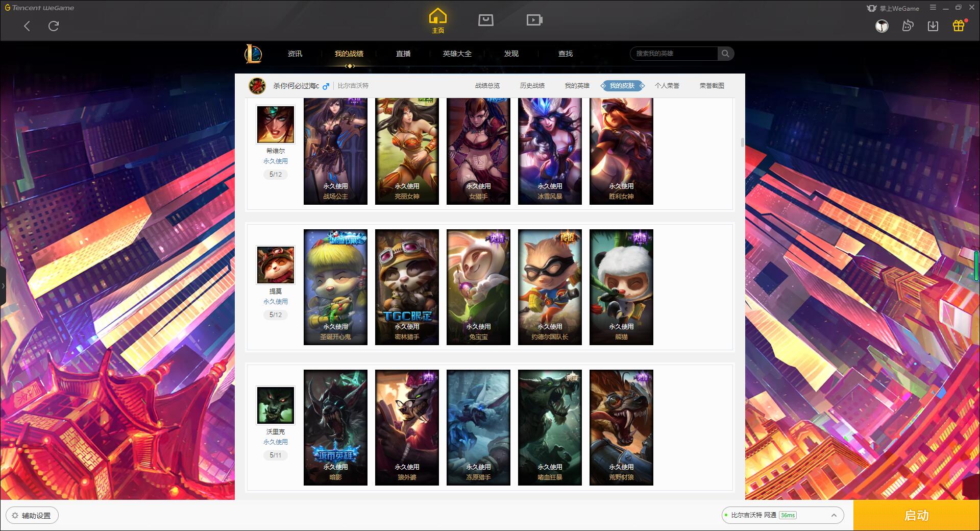Screen dimensions: 980x531
Task: Open the 亮丽女神 skin card
Action: (x=407, y=151)
